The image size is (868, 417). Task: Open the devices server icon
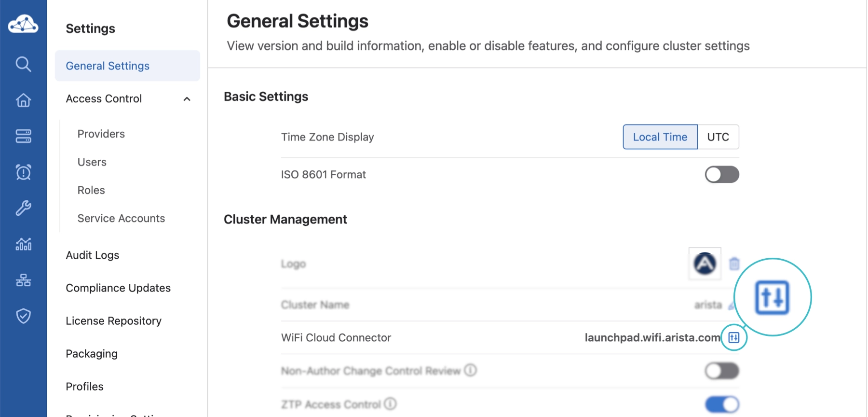(23, 136)
